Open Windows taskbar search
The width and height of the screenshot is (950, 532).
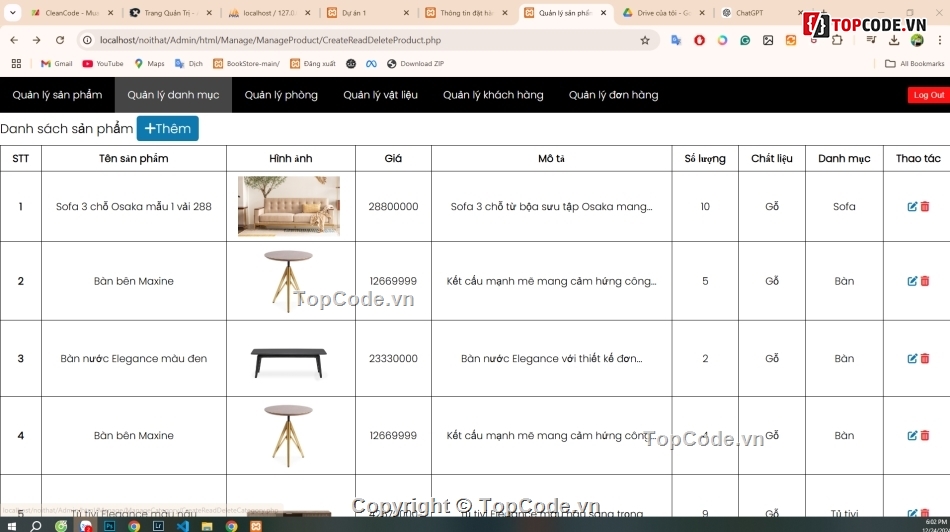tap(36, 525)
